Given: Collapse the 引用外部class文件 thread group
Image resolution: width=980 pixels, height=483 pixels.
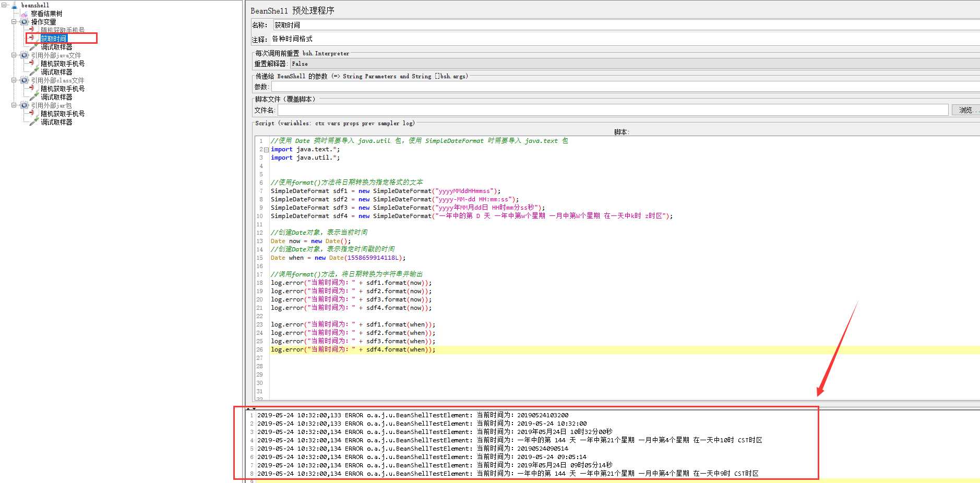Looking at the screenshot, I should click(14, 80).
